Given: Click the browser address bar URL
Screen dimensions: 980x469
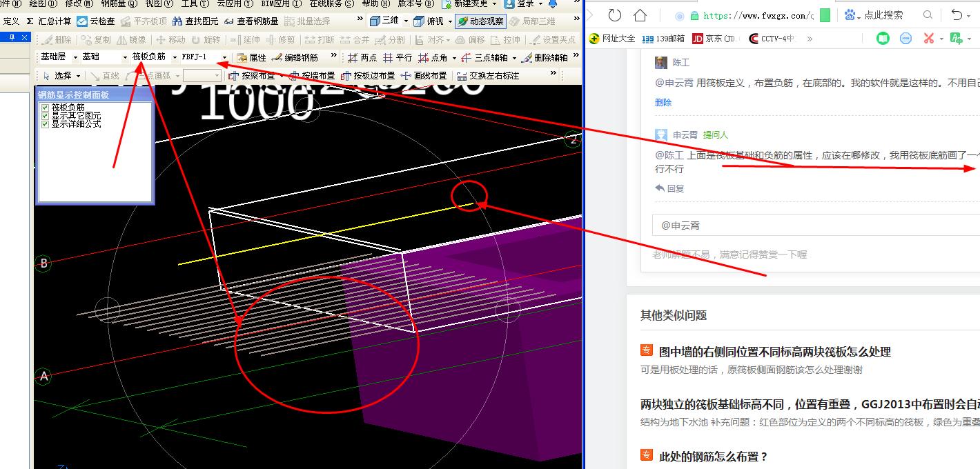Looking at the screenshot, I should coord(758,15).
